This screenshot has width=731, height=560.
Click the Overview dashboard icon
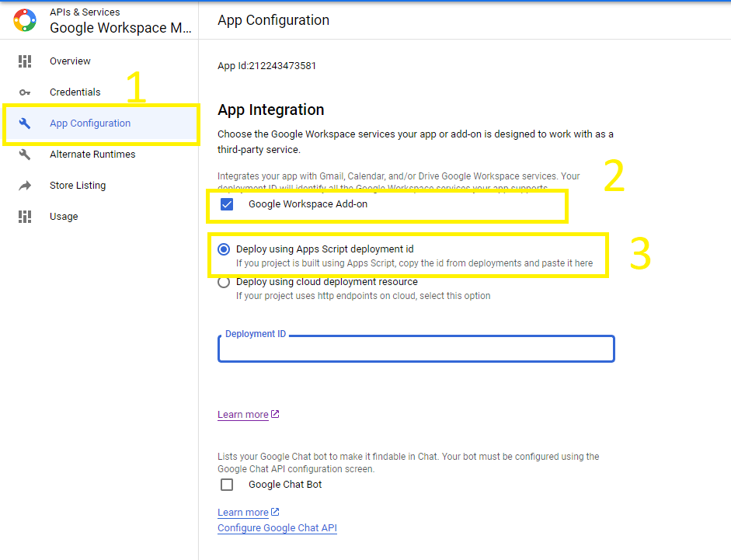click(x=25, y=61)
